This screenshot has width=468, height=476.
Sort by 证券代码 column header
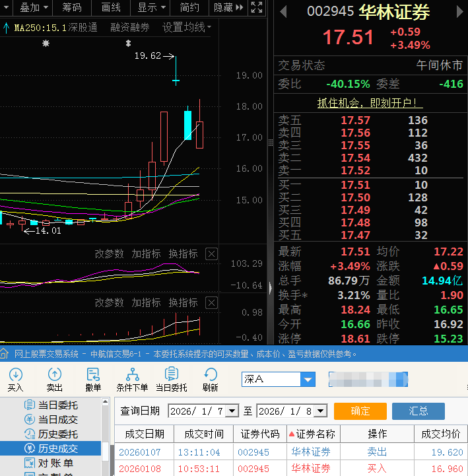260,434
